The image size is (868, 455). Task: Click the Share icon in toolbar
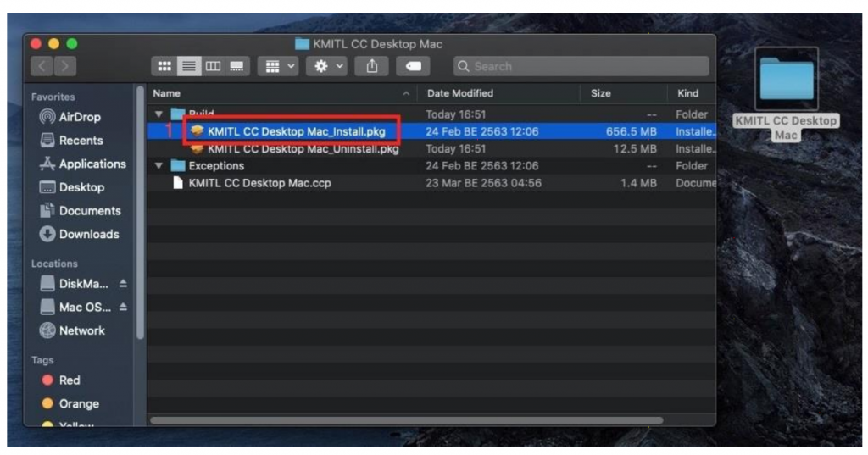click(370, 66)
